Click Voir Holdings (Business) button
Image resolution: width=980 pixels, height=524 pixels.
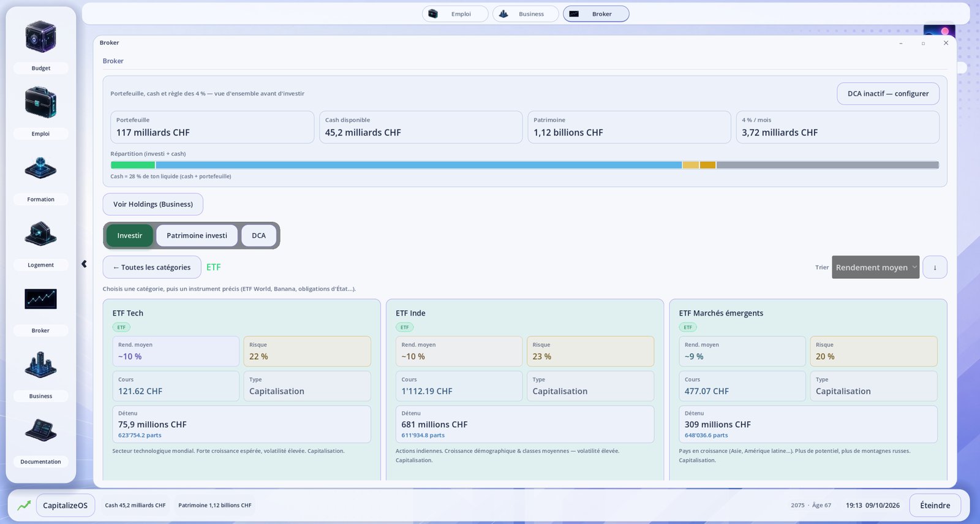153,204
